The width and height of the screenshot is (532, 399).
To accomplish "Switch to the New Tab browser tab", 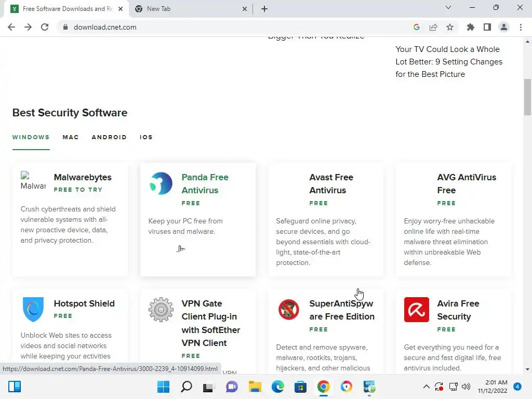I will click(x=190, y=9).
